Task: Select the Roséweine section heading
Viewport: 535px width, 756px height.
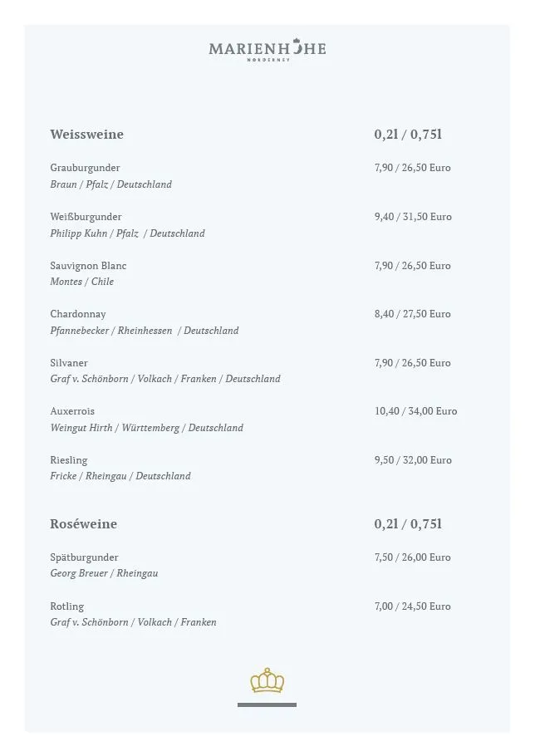Action: pos(83,524)
